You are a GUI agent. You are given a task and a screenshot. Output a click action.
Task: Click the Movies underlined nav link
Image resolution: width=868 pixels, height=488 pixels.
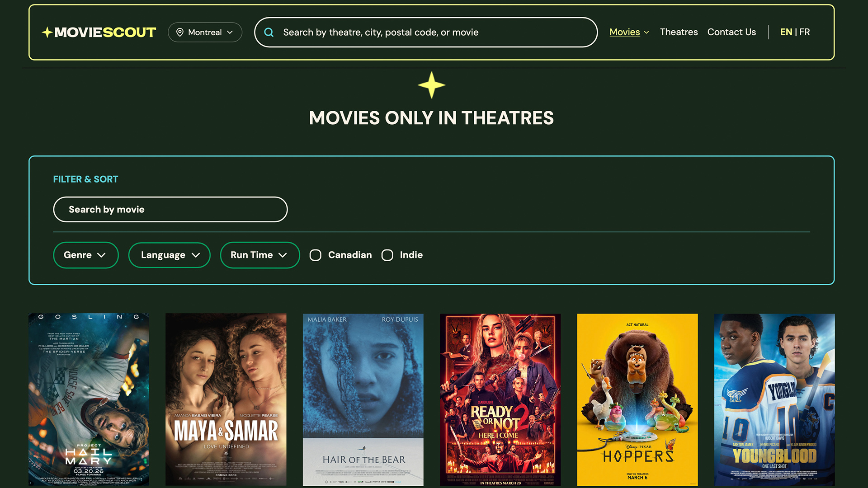coord(625,32)
